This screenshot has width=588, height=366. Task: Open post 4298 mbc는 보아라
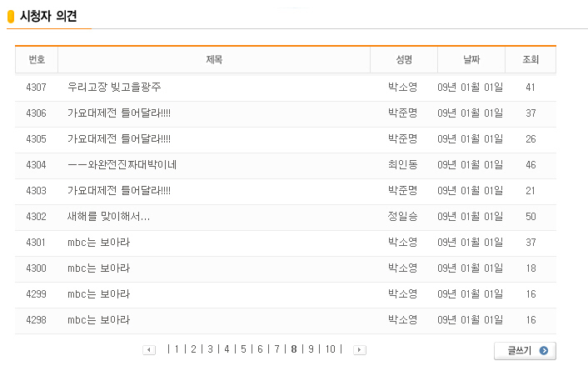coord(98,320)
